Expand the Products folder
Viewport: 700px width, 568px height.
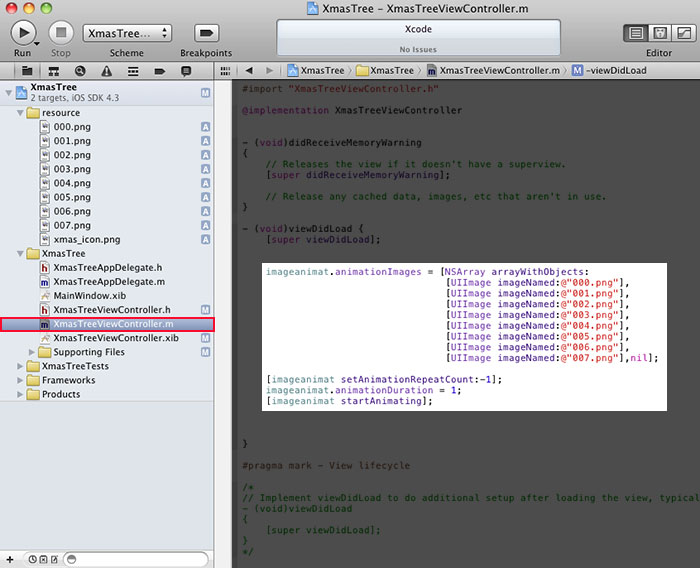[x=20, y=394]
